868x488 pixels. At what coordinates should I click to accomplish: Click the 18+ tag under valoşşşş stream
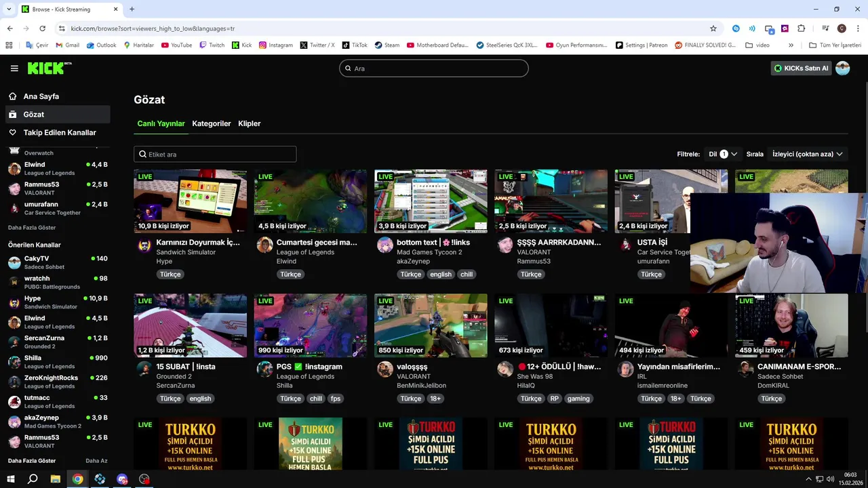pyautogui.click(x=435, y=399)
